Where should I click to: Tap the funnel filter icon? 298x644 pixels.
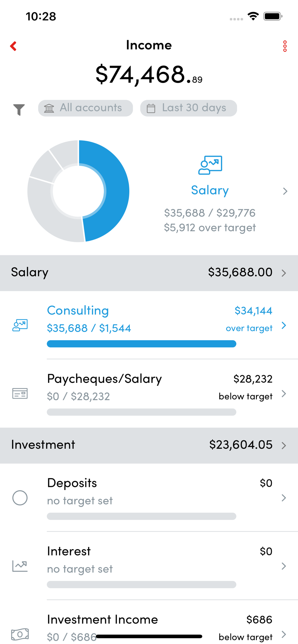(19, 109)
